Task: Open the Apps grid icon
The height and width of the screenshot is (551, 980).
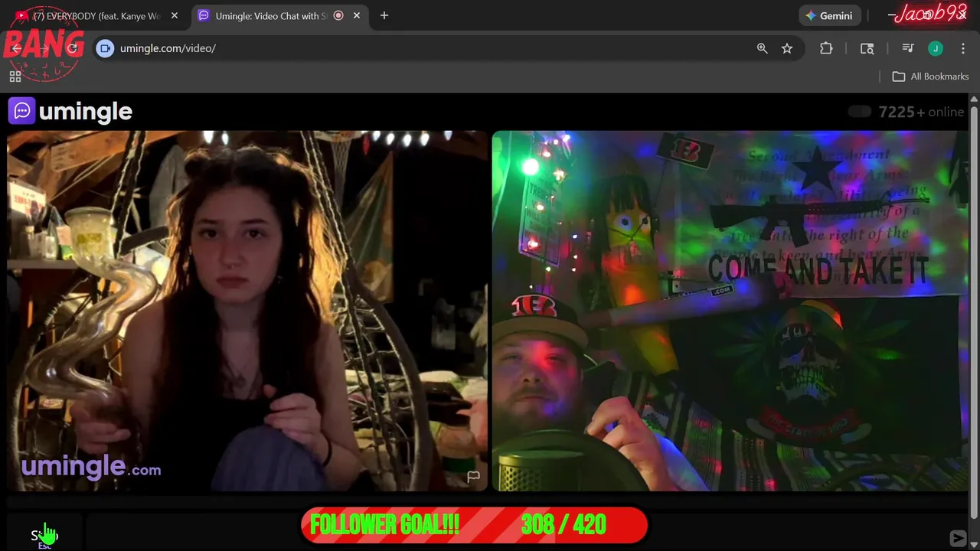Action: (15, 77)
